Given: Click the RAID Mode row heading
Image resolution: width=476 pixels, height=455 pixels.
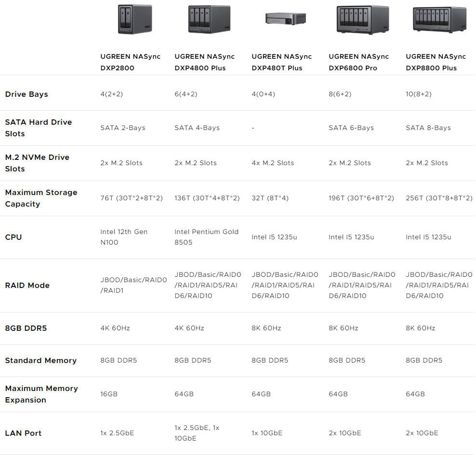Looking at the screenshot, I should 27,286.
